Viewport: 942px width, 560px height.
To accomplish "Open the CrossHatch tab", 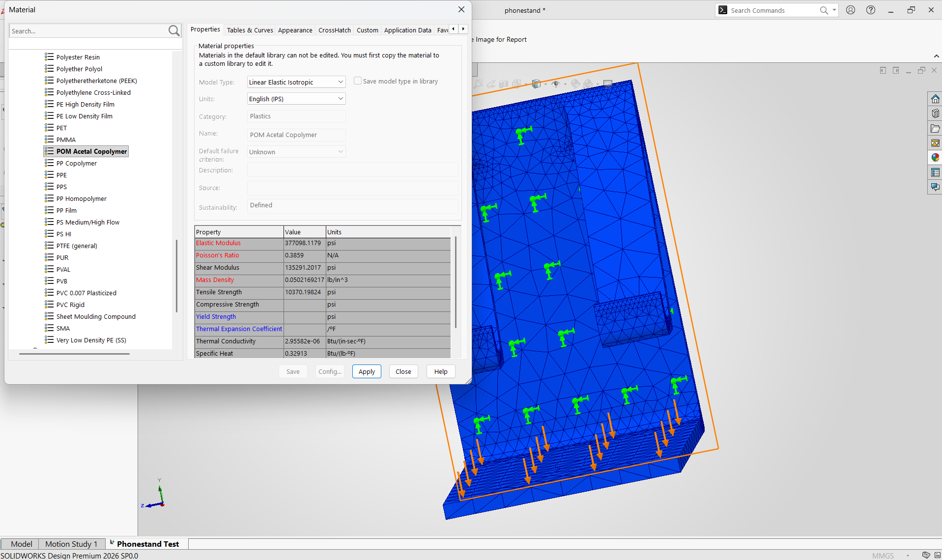I will (x=335, y=30).
